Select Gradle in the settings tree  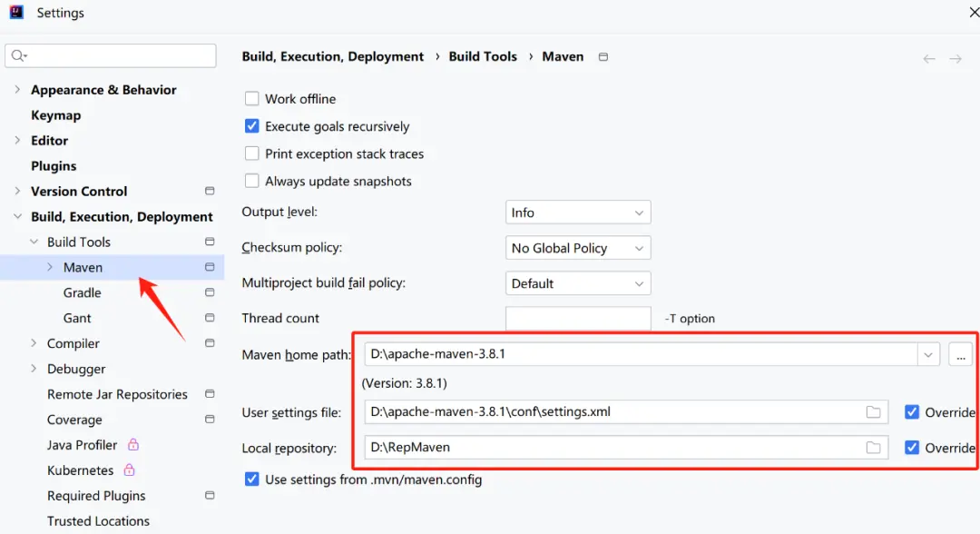click(83, 292)
